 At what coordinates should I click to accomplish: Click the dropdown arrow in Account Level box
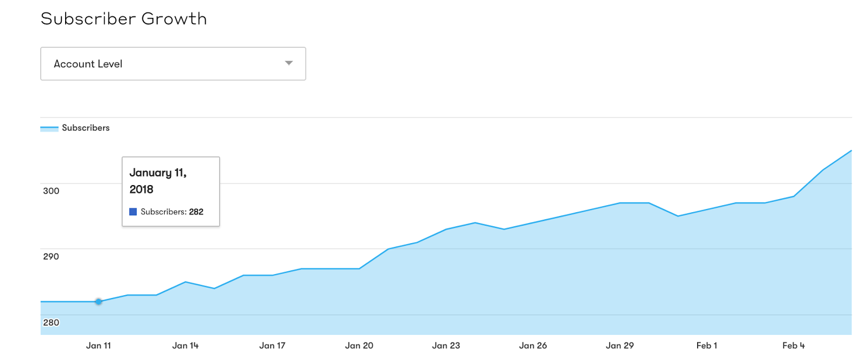[289, 63]
